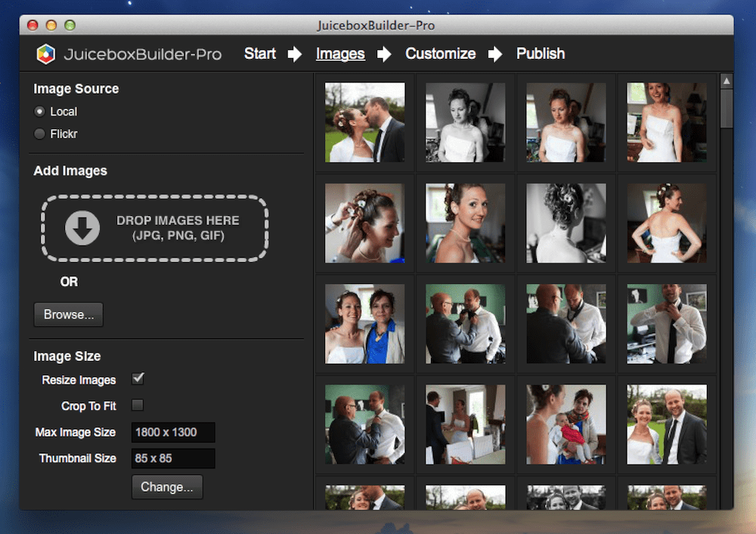Screen dimensions: 756x534
Task: Uncheck the Resize Images checkbox
Action: click(138, 378)
